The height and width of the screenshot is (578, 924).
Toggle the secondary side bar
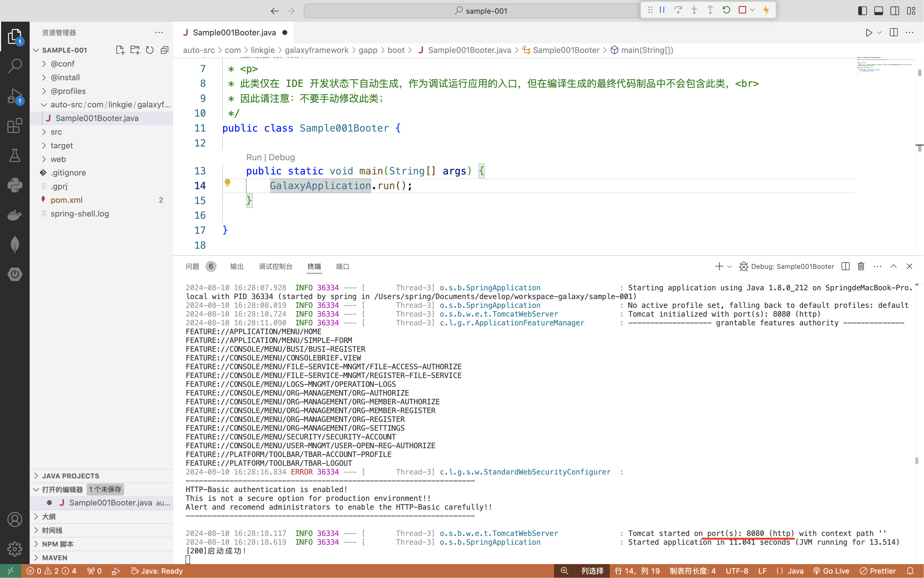[895, 11]
